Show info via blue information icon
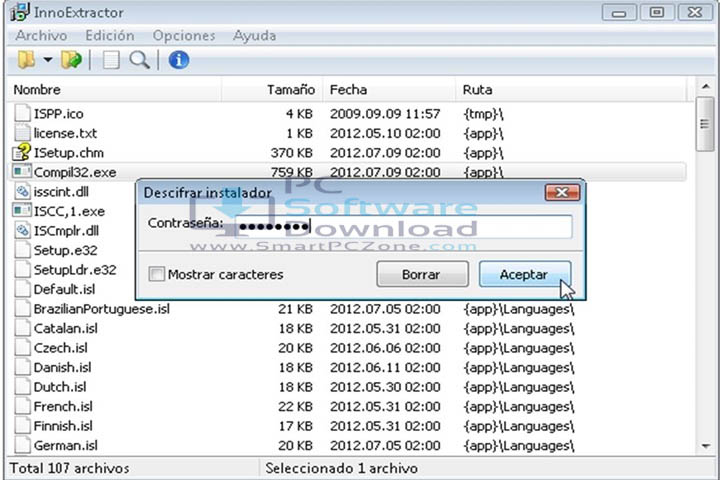Screen dimensions: 720x480 point(179,60)
